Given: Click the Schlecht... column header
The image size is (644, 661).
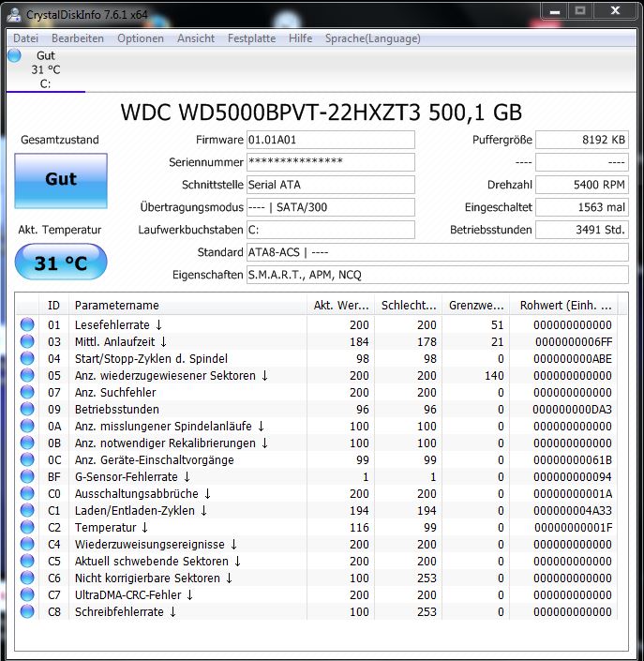Looking at the screenshot, I should pyautogui.click(x=408, y=306).
